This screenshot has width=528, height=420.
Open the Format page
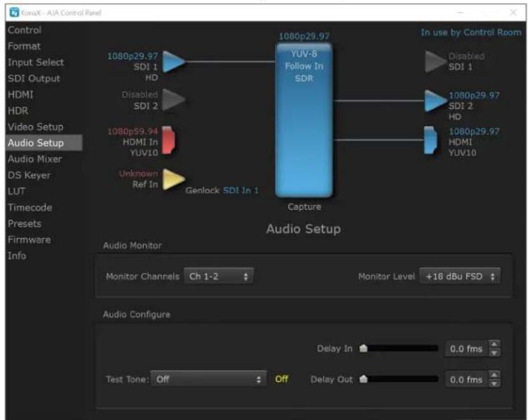pyautogui.click(x=24, y=46)
